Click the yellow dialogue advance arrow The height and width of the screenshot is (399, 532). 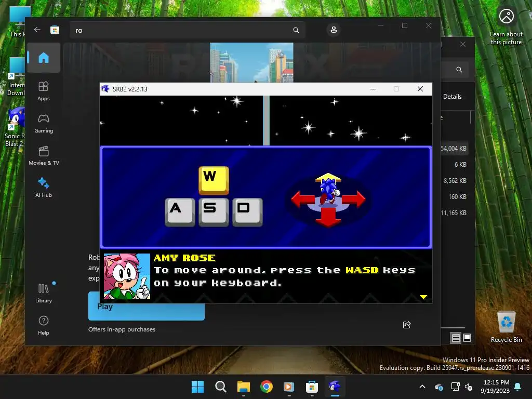click(x=423, y=297)
